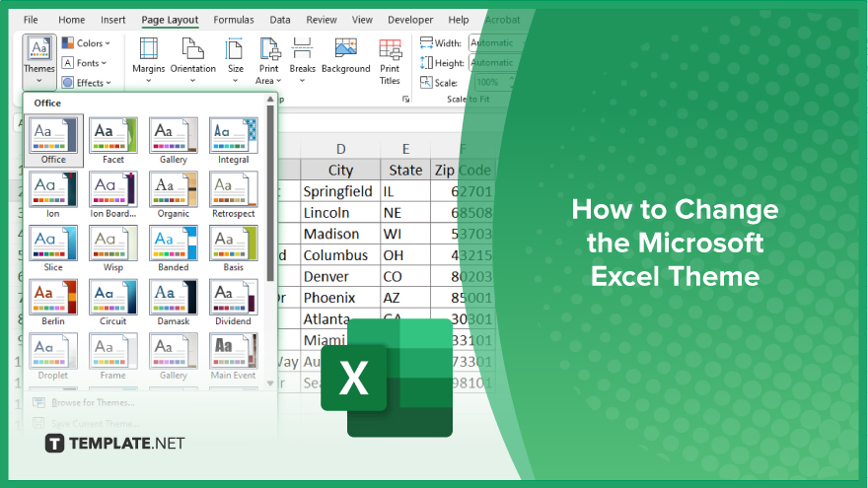Screen dimensions: 868x488
Task: Open the theme Effects menu
Action: [87, 83]
